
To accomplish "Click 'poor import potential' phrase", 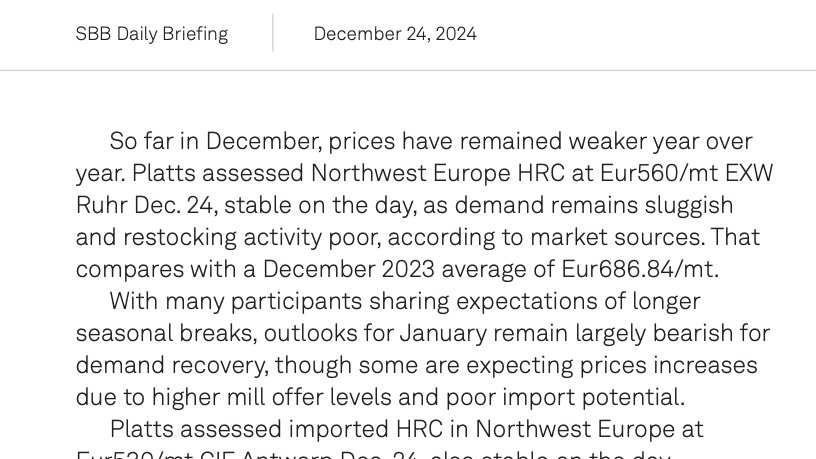I will tap(565, 397).
